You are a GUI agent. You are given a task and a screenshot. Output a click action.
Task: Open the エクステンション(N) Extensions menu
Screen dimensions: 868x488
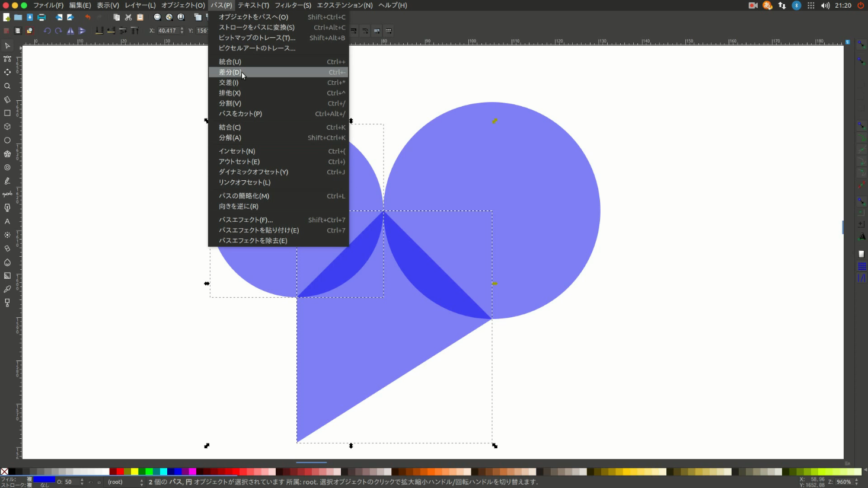(344, 5)
